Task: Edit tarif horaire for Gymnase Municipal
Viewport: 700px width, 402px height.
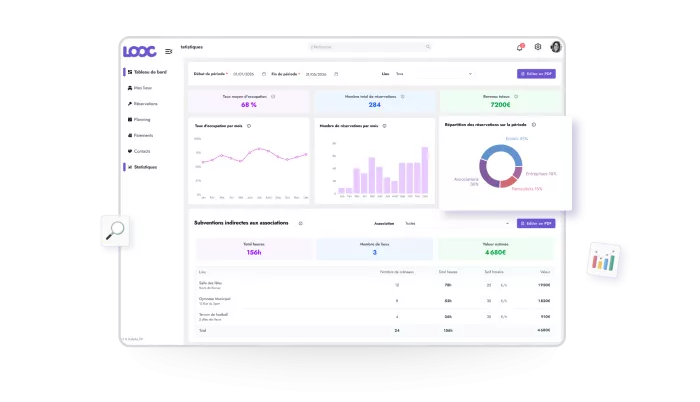Action: (489, 301)
